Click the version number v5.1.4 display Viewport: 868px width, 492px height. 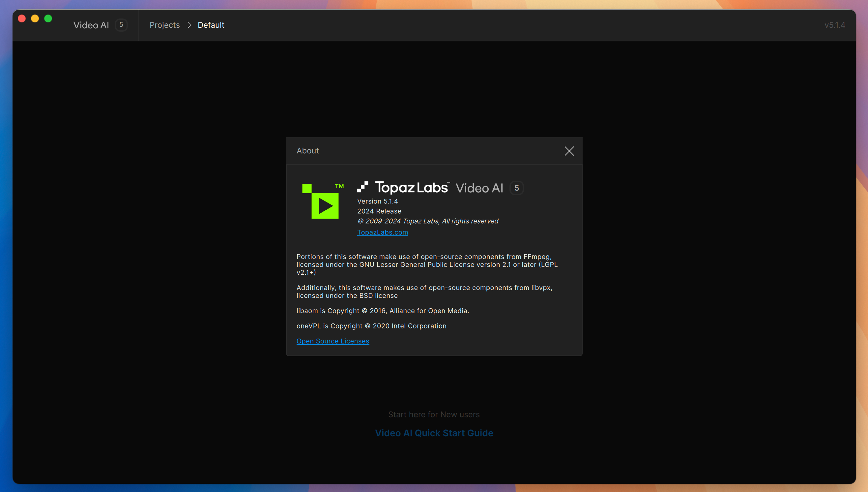(835, 24)
